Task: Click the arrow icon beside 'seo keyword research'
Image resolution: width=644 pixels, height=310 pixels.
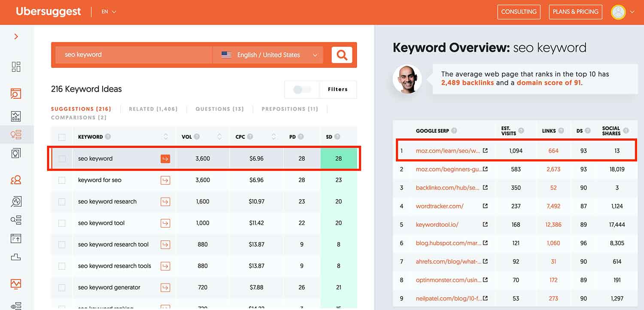Action: coord(165,202)
